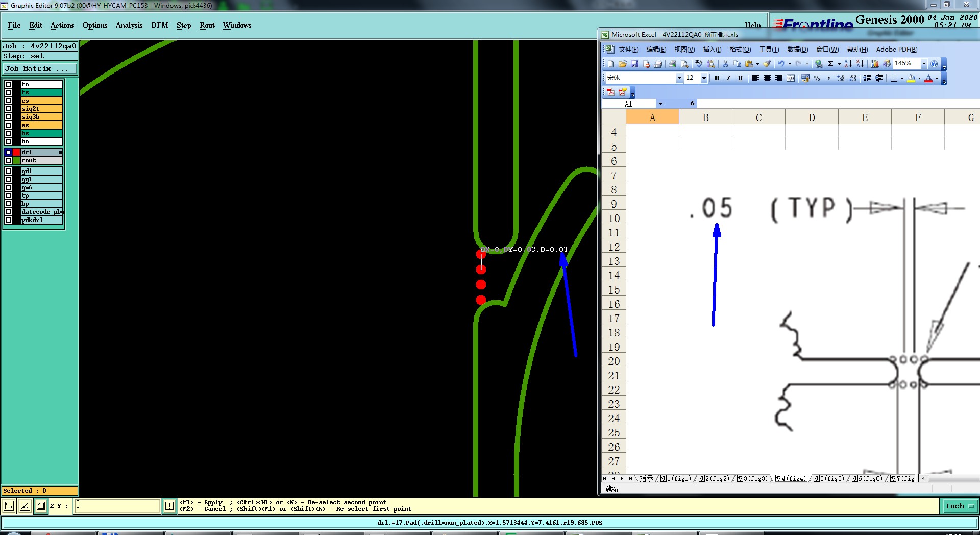Click green color swatch of rout layer
The height and width of the screenshot is (535, 980).
pos(16,160)
